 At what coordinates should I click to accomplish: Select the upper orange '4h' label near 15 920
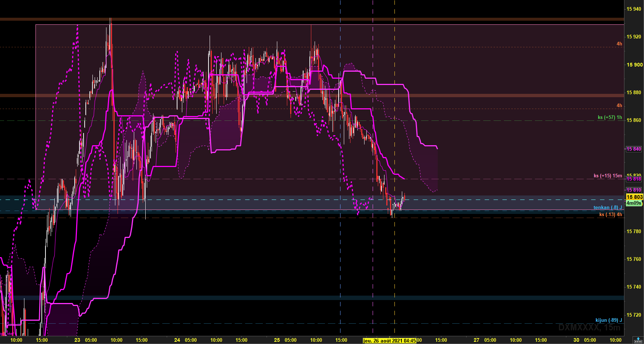(619, 44)
